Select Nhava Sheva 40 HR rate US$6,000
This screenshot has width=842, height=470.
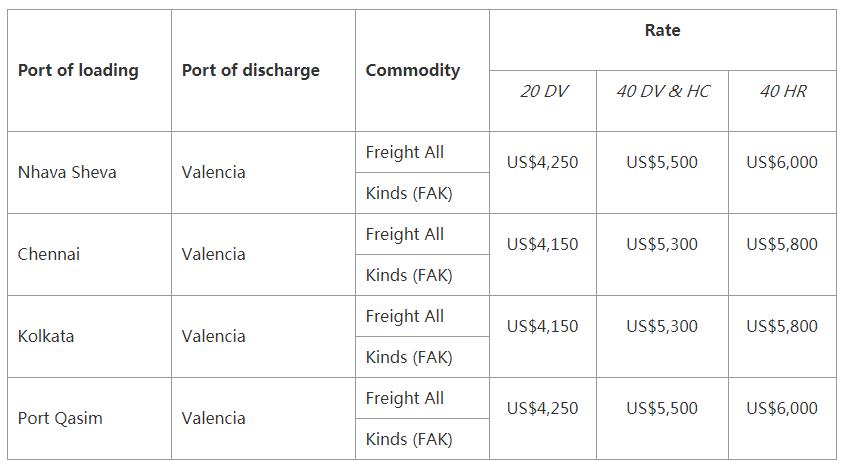click(x=781, y=162)
